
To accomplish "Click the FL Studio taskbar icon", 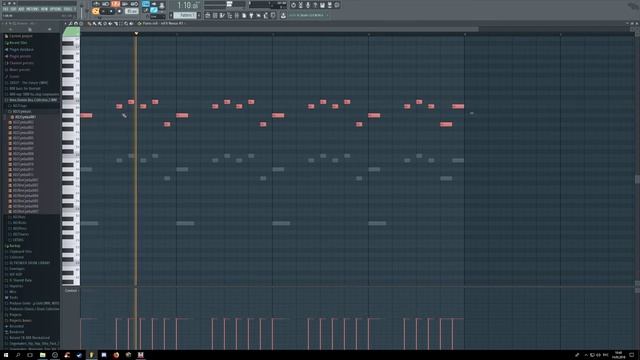I will click(x=91, y=355).
